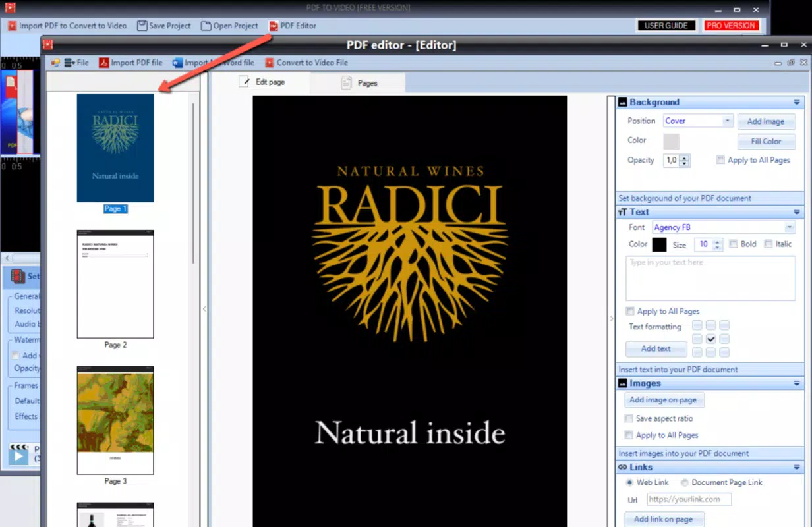Image resolution: width=812 pixels, height=527 pixels.
Task: Click the PDF to Video app icon in title bar
Action: (x=9, y=7)
